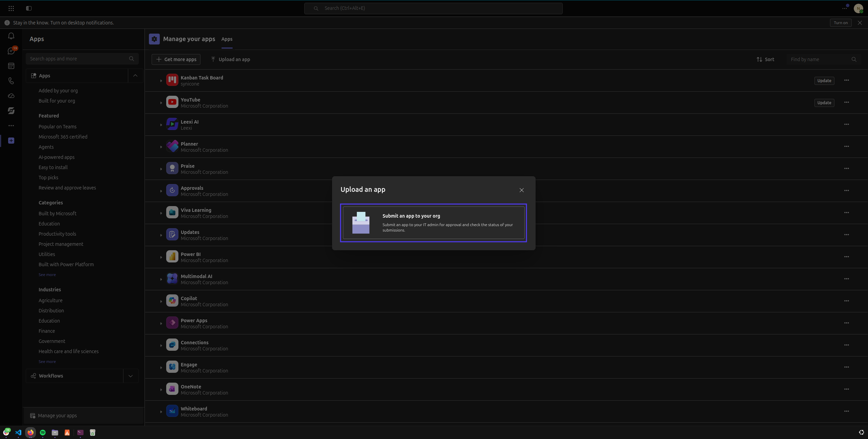
Task: Expand the YouTube row
Action: tap(161, 103)
